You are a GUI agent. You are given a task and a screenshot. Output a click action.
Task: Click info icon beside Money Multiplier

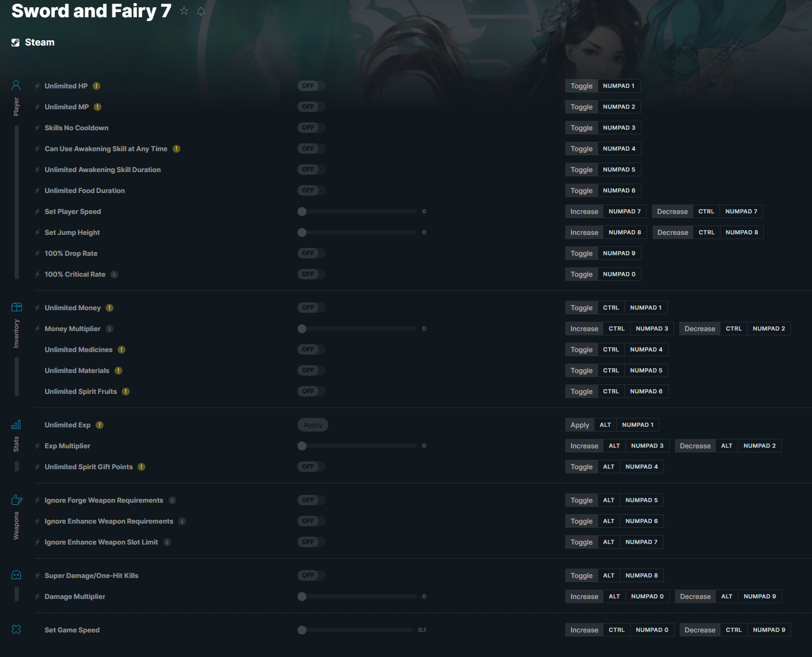(110, 328)
